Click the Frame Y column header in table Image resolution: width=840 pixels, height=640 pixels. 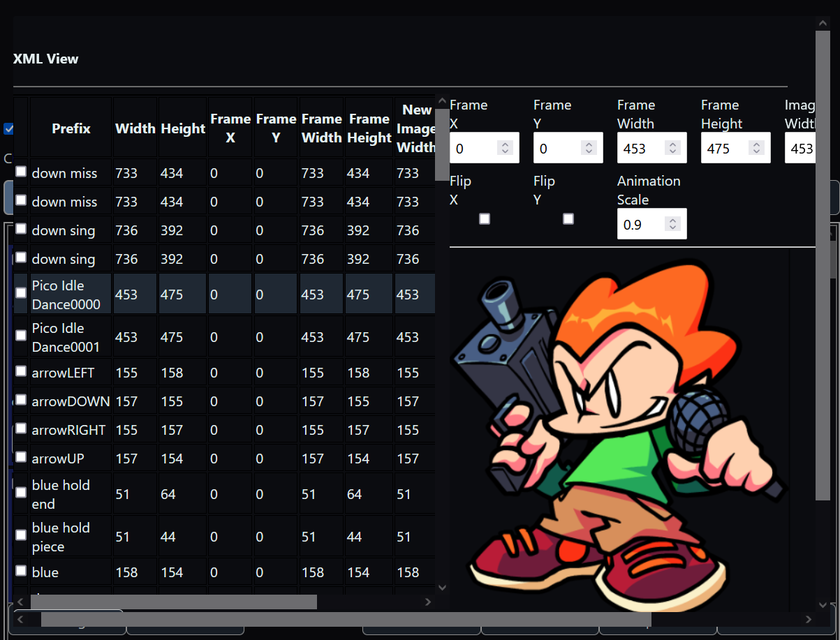click(x=276, y=128)
